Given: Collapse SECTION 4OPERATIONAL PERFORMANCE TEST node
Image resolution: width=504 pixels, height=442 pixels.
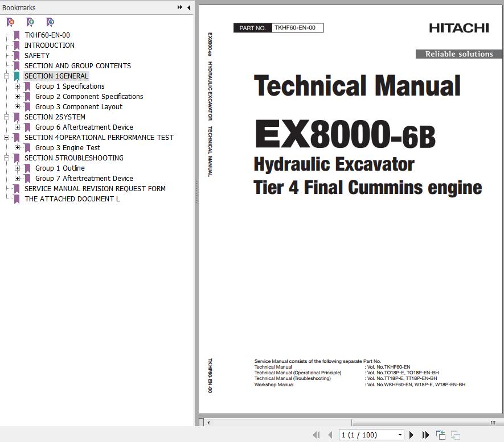Looking at the screenshot, I should tap(6, 138).
